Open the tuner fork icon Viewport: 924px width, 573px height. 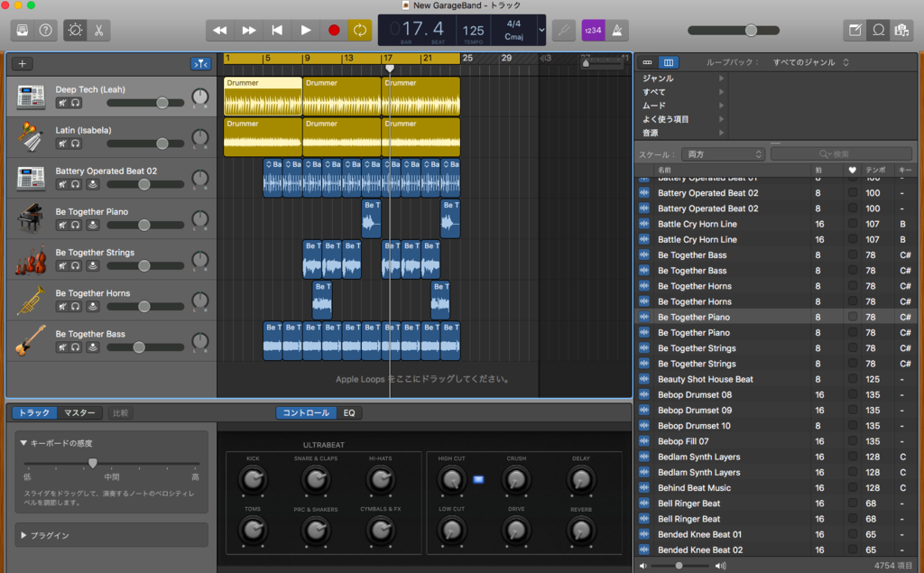pos(564,30)
